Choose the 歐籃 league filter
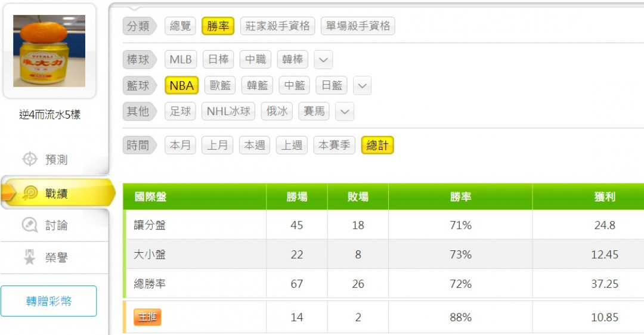This screenshot has width=644, height=335. point(220,85)
